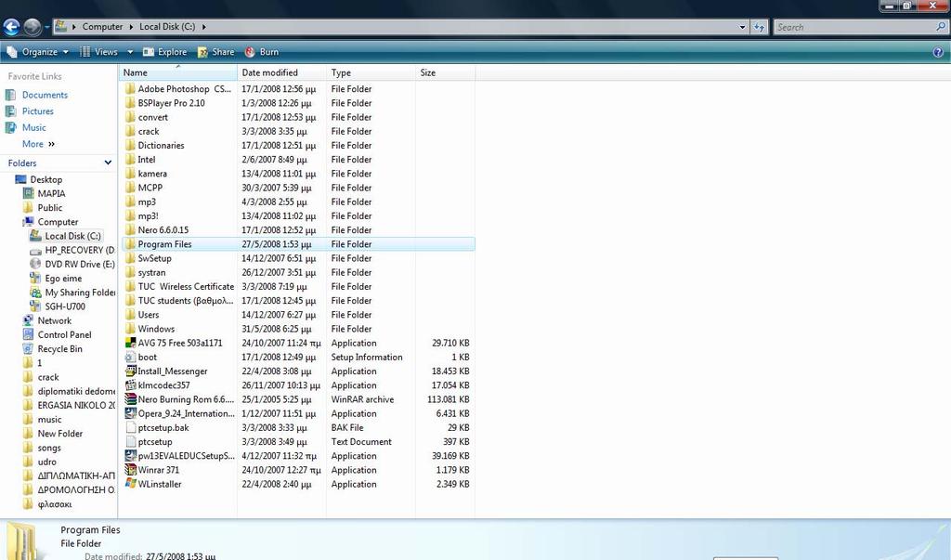Click the Install_Messenger application icon
The height and width of the screenshot is (560, 951).
130,371
